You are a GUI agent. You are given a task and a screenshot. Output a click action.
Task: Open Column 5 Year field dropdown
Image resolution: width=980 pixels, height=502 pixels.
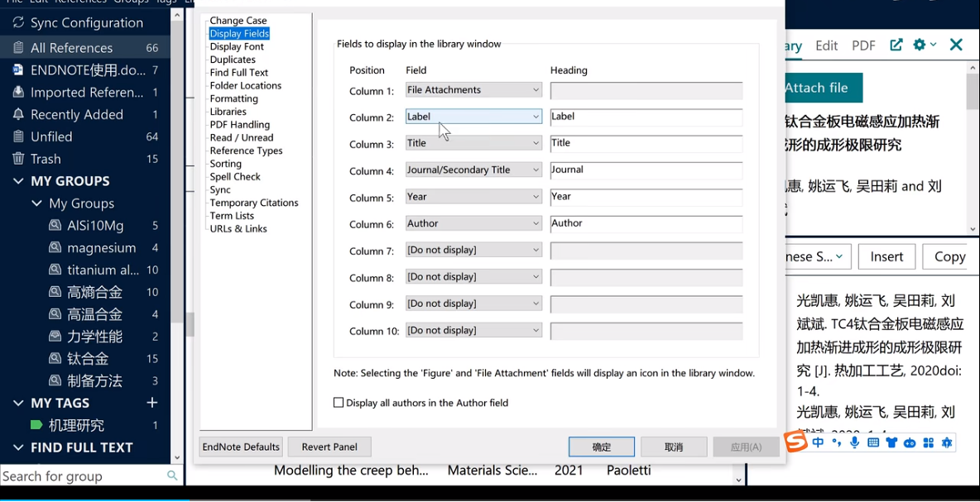(473, 197)
